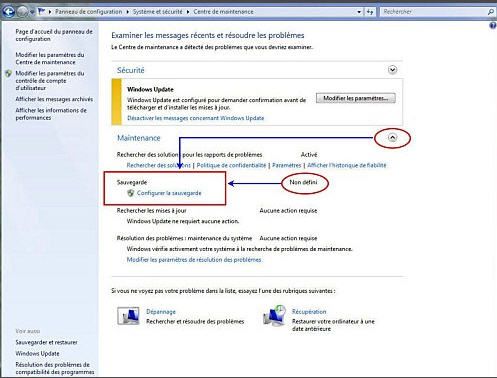The image size is (497, 378).
Task: Click the 'Windows Update' message title
Action: [x=150, y=89]
